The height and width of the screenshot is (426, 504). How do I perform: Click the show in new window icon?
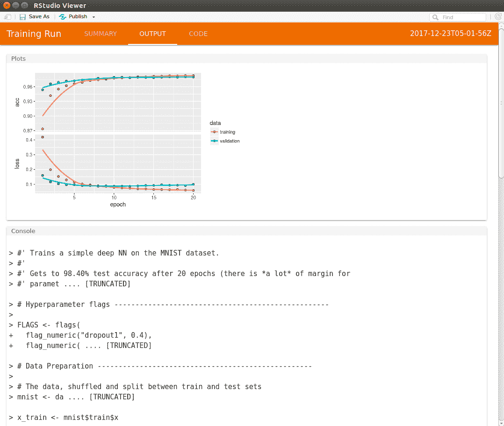(x=7, y=17)
